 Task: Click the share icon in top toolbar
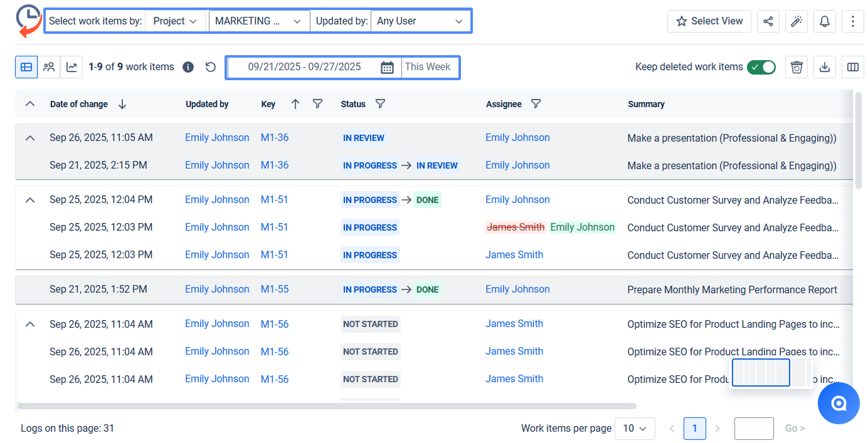point(768,21)
